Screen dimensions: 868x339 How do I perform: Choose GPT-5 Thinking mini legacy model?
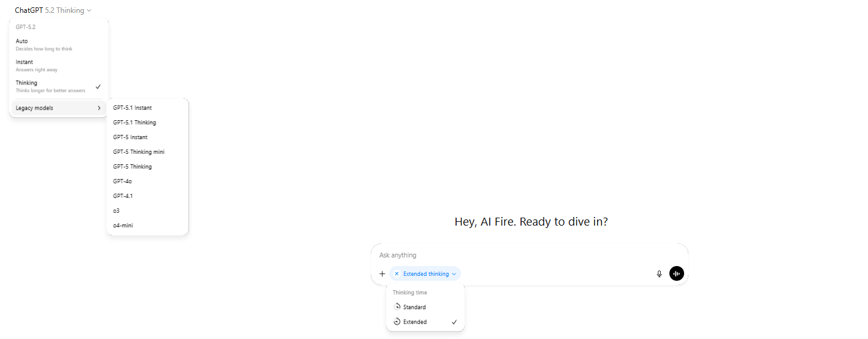pyautogui.click(x=147, y=152)
